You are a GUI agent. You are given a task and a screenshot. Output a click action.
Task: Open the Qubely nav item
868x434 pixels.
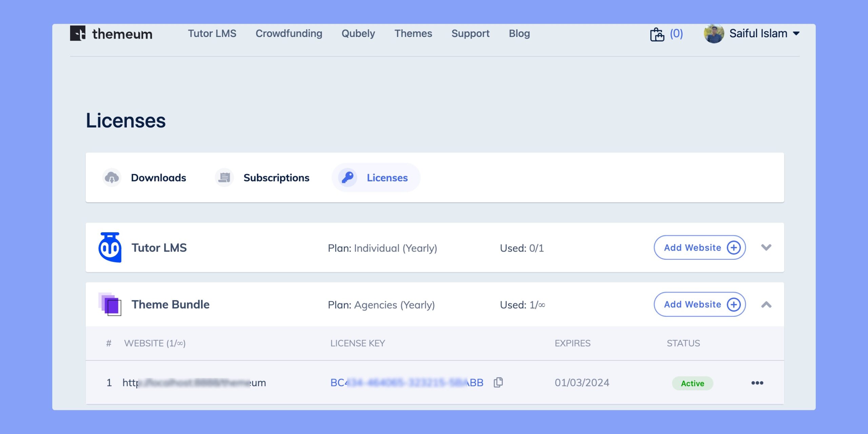click(x=358, y=34)
